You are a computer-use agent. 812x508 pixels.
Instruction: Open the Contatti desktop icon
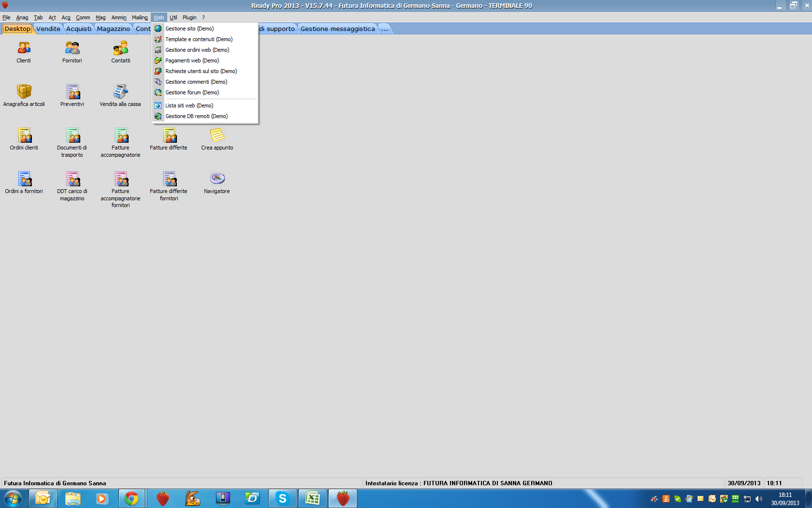click(x=120, y=52)
